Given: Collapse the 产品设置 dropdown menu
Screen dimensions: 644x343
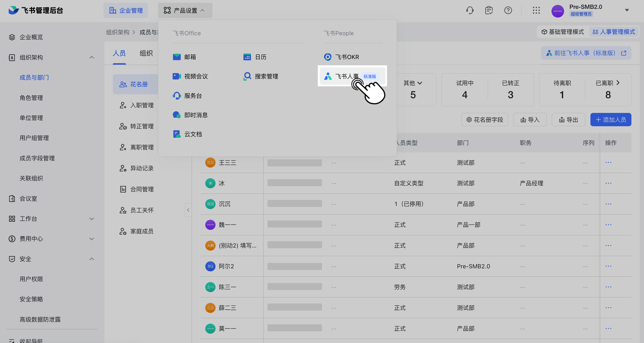Looking at the screenshot, I should tap(185, 10).
